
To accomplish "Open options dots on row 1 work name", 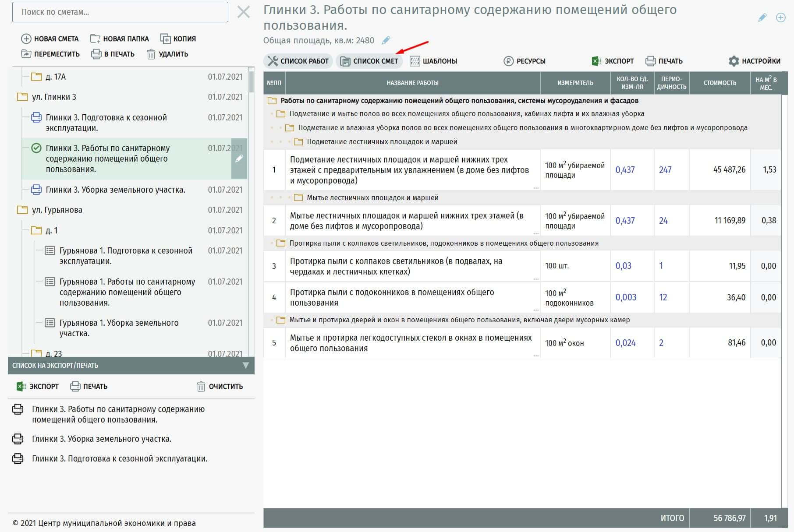I will (535, 188).
